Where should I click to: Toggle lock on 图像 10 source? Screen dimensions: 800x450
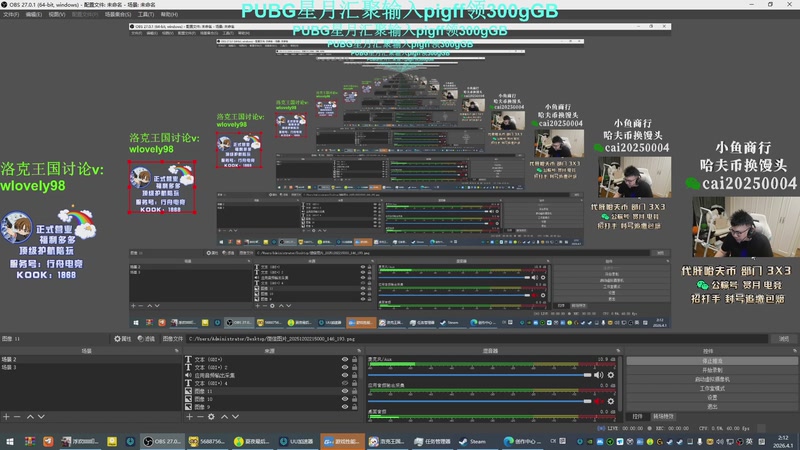coord(355,399)
